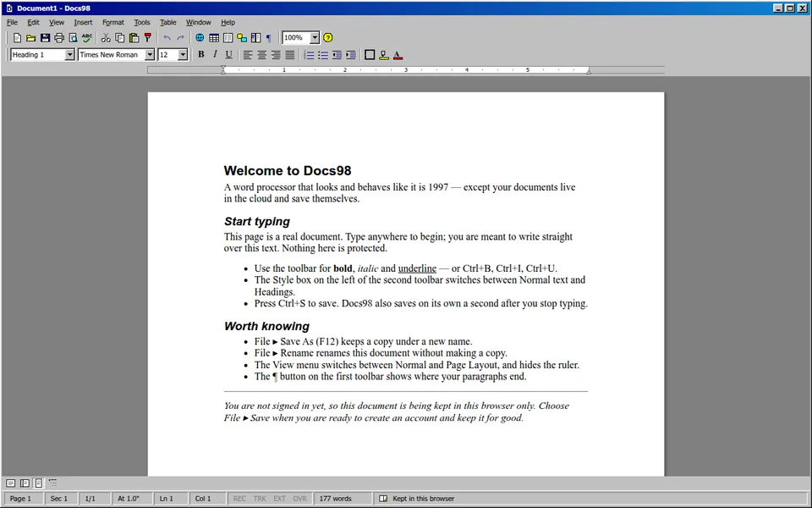The width and height of the screenshot is (812, 508).
Task: Switch to Page Layout view button
Action: [x=38, y=483]
